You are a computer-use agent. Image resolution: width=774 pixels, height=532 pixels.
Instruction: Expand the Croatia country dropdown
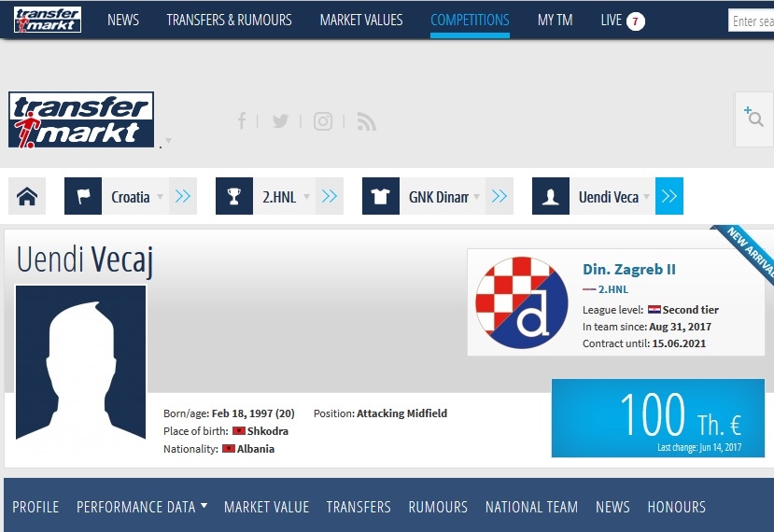(160, 196)
